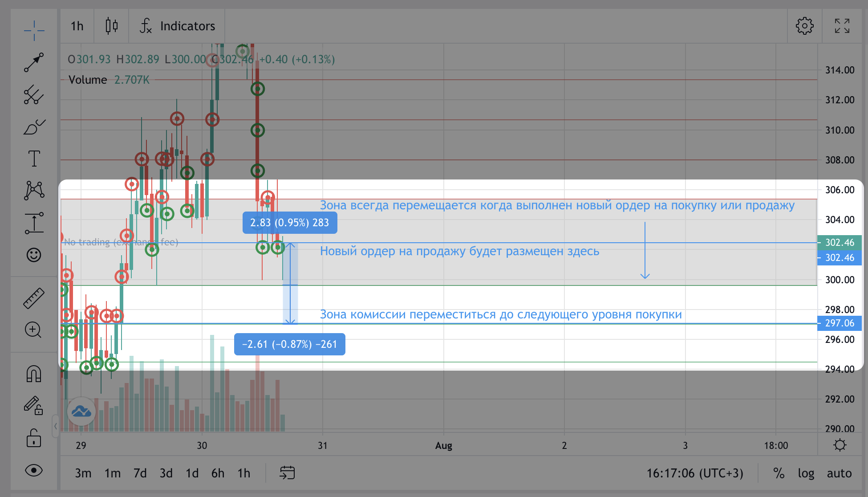Select the ruler measure tool
The height and width of the screenshot is (497, 868).
(34, 298)
